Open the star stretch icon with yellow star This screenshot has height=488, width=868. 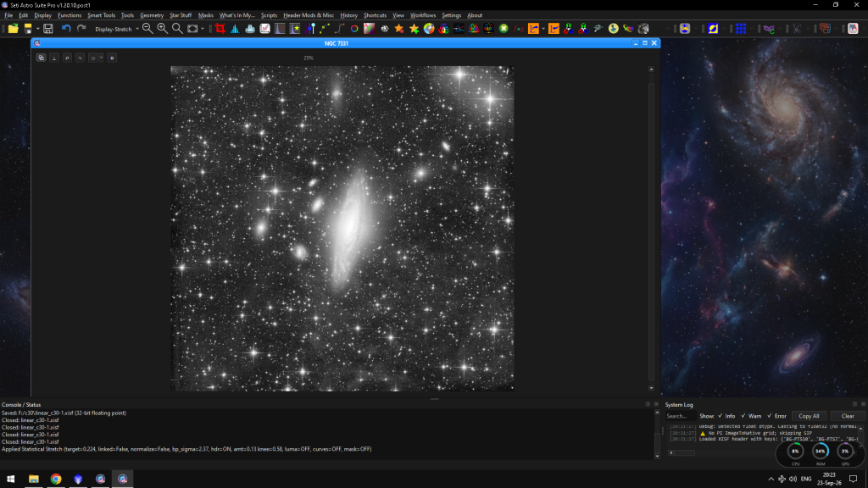(295, 29)
